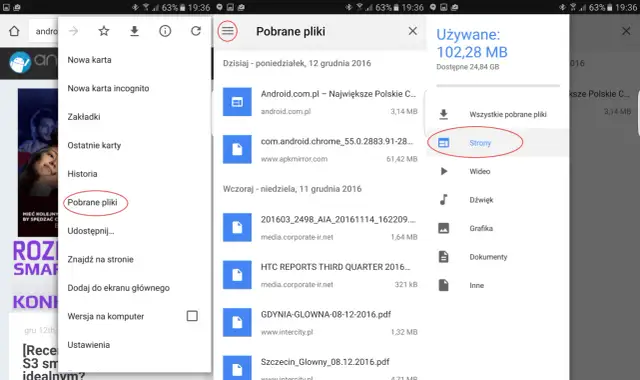This screenshot has width=640, height=380.
Task: Tap the first clock reading 19:36
Action: [x=199, y=7]
